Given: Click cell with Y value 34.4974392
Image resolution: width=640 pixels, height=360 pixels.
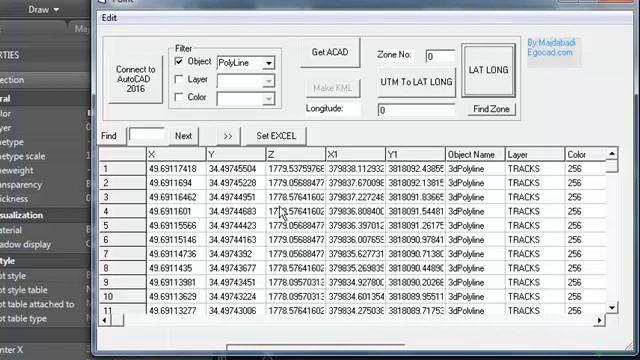Looking at the screenshot, I should [x=236, y=254].
